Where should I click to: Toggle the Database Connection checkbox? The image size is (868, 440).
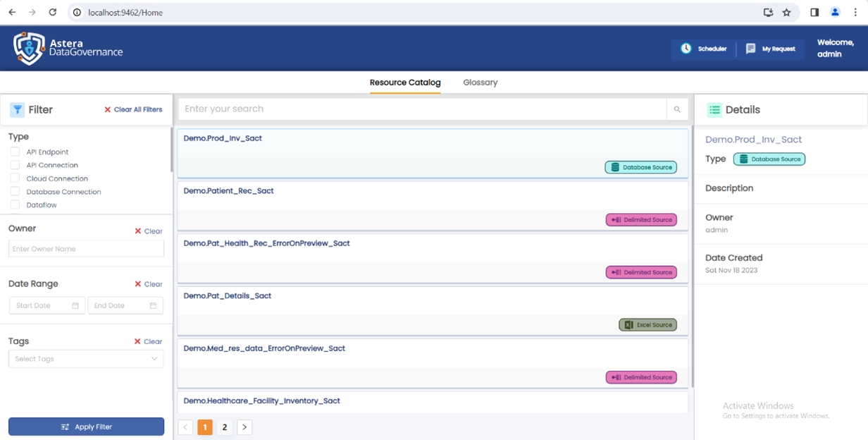pyautogui.click(x=15, y=192)
